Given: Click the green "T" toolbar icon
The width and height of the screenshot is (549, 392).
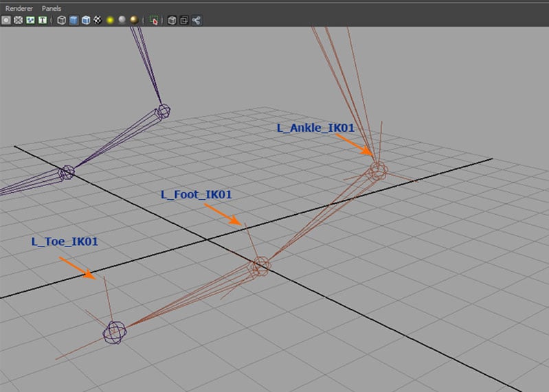Looking at the screenshot, I should [x=43, y=21].
